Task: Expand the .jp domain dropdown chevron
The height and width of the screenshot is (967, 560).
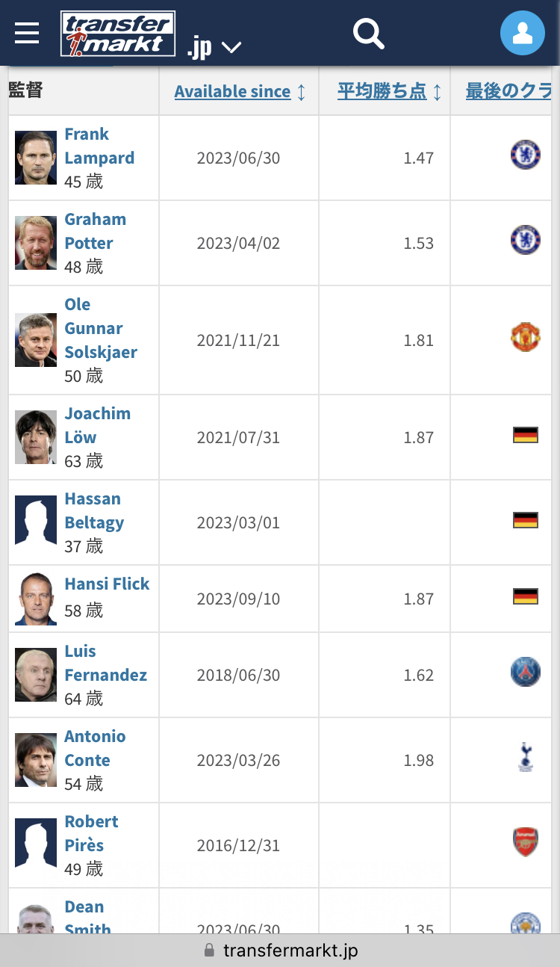Action: click(x=231, y=48)
